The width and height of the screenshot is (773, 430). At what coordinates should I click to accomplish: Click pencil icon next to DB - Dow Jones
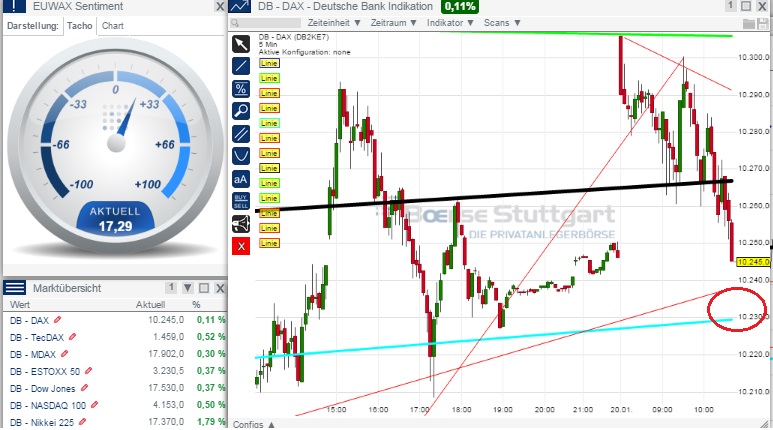click(84, 388)
